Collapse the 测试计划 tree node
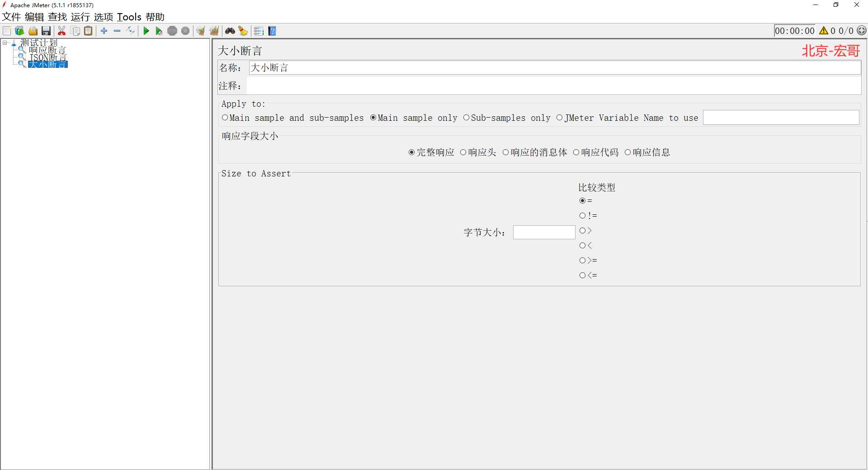Image resolution: width=868 pixels, height=470 pixels. pyautogui.click(x=5, y=43)
